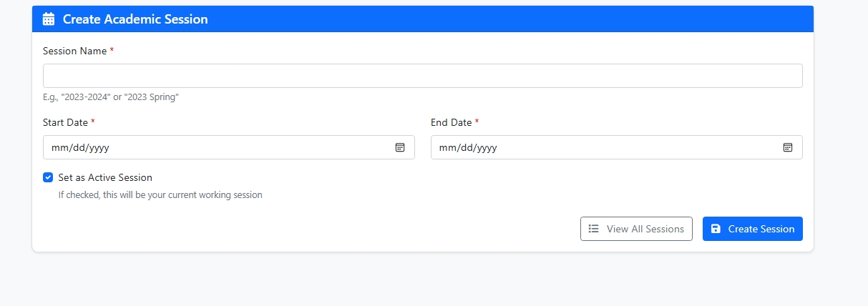Screen dimensions: 868x306
Task: Submit the form with Create Session
Action: (753, 229)
